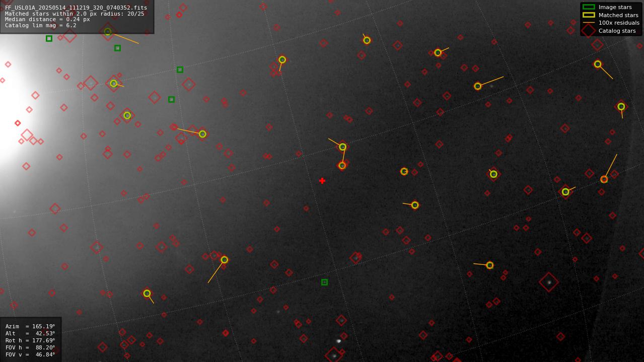Click the 'Alt = 42.53°' value
The image size is (644, 362).
click(30, 333)
